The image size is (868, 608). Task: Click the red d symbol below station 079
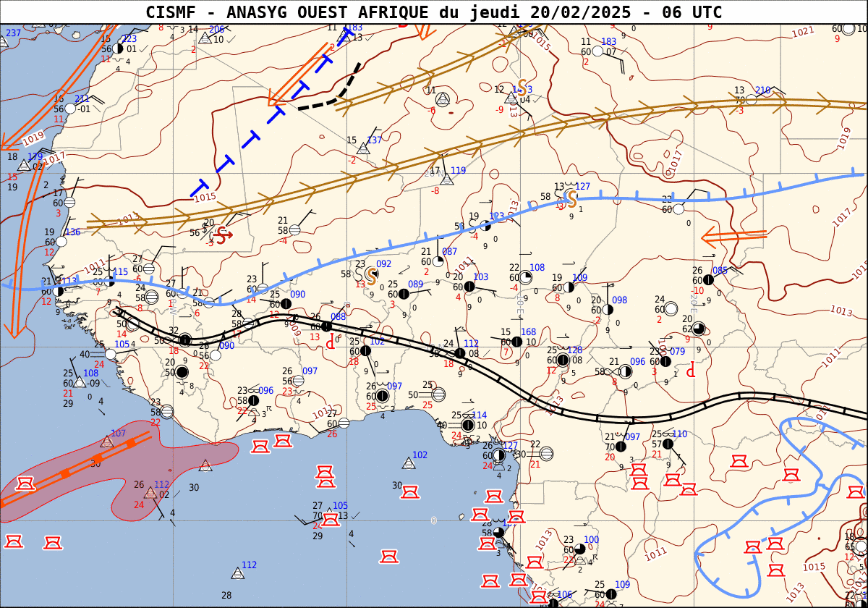click(691, 370)
